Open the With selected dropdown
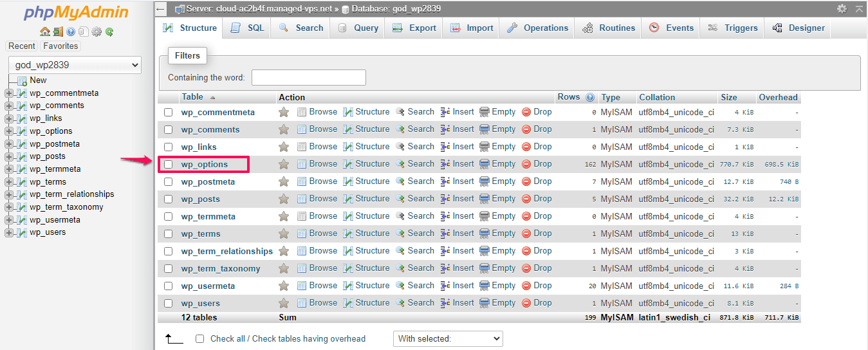Image resolution: width=868 pixels, height=350 pixels. [x=448, y=338]
